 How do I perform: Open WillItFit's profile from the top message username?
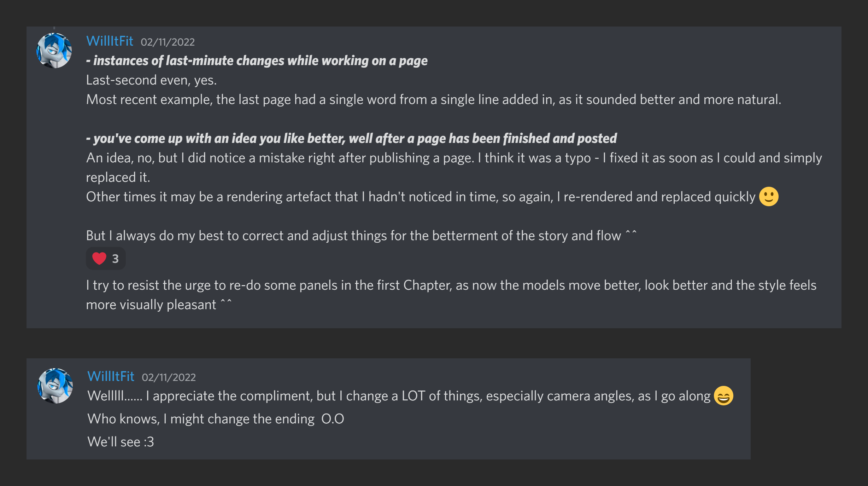click(110, 41)
